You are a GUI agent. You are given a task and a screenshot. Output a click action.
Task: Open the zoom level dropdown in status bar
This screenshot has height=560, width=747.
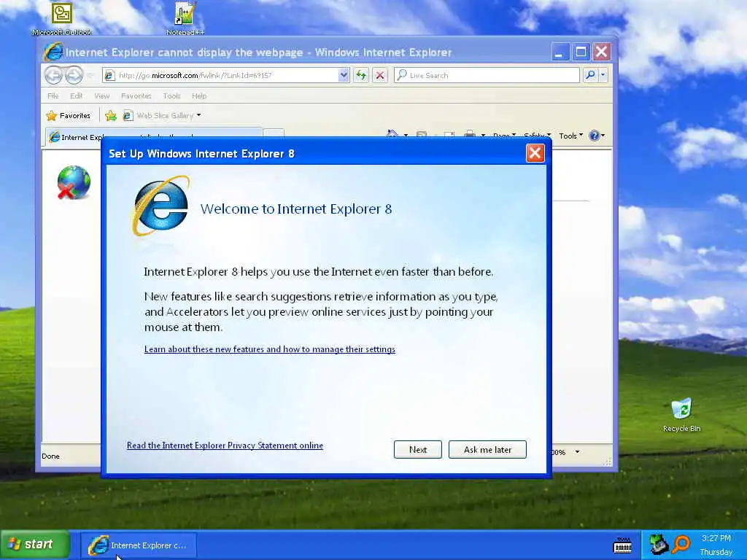(x=577, y=452)
